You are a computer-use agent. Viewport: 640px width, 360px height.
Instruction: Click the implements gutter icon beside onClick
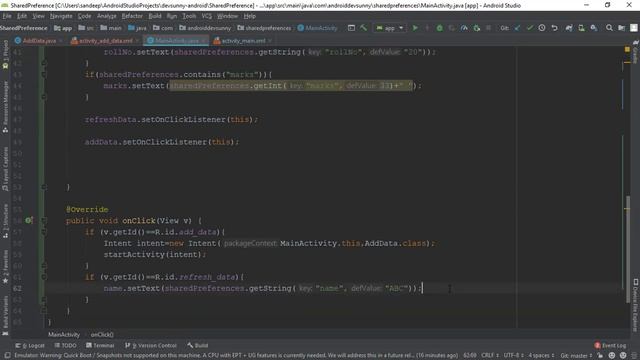(x=29, y=220)
